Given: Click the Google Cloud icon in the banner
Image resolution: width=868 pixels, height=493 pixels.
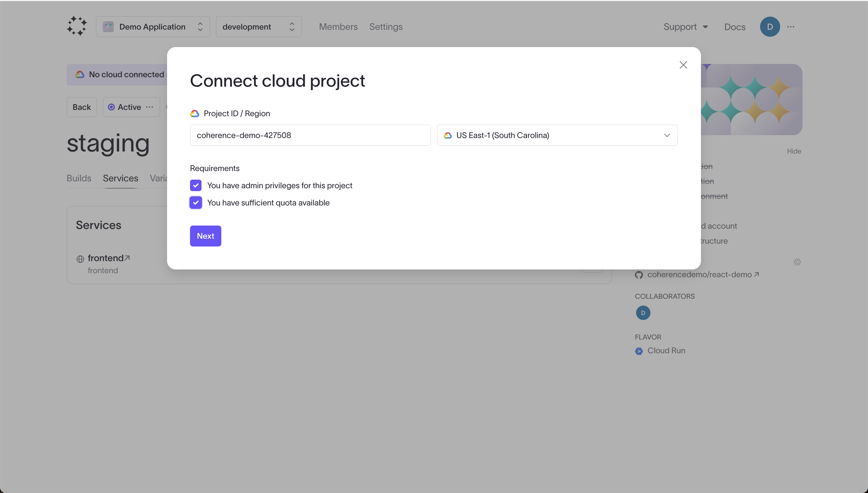Looking at the screenshot, I should [x=80, y=75].
